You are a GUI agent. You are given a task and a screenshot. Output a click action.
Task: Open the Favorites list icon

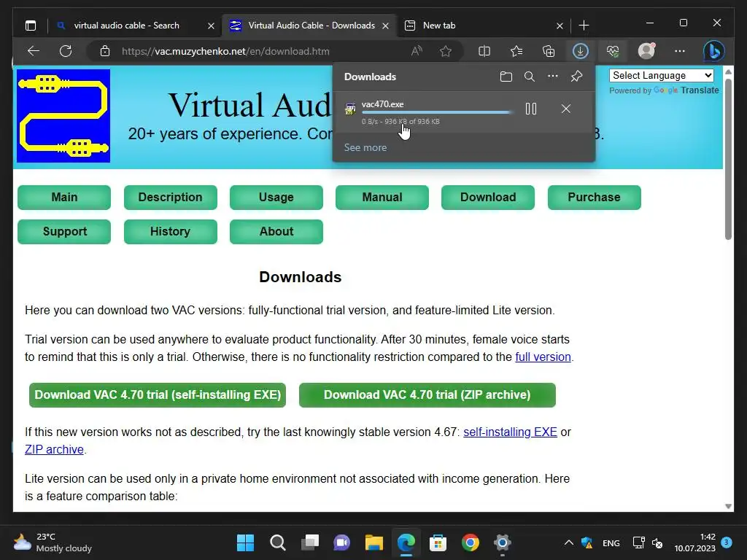pos(516,51)
